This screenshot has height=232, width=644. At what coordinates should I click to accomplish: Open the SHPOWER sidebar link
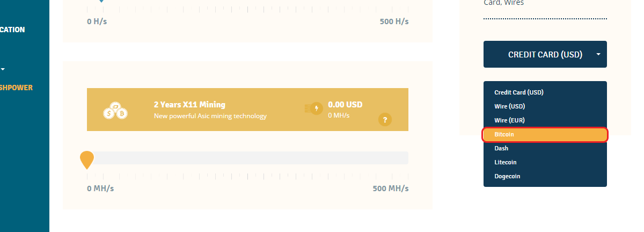click(16, 88)
